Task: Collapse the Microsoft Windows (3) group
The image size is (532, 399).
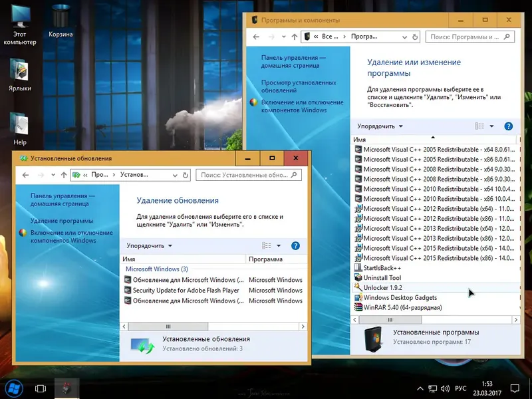Action: [x=157, y=269]
